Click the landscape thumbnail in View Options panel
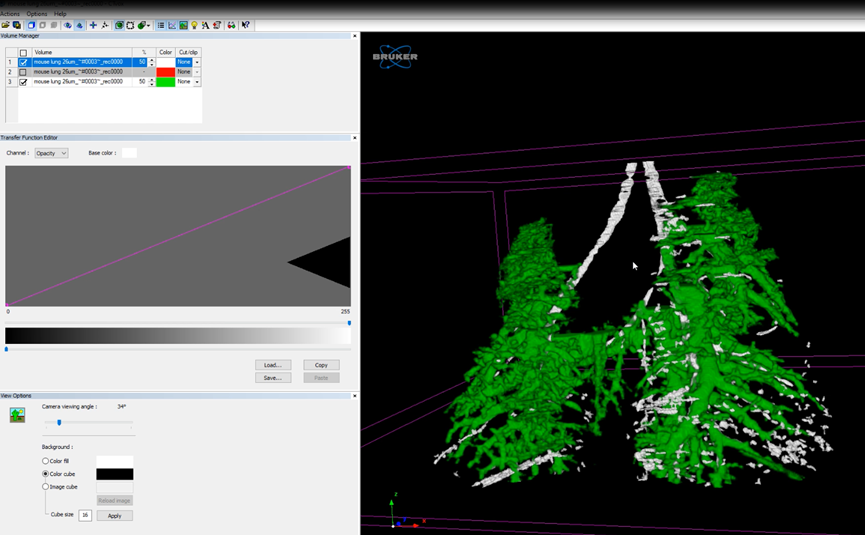 (17, 415)
